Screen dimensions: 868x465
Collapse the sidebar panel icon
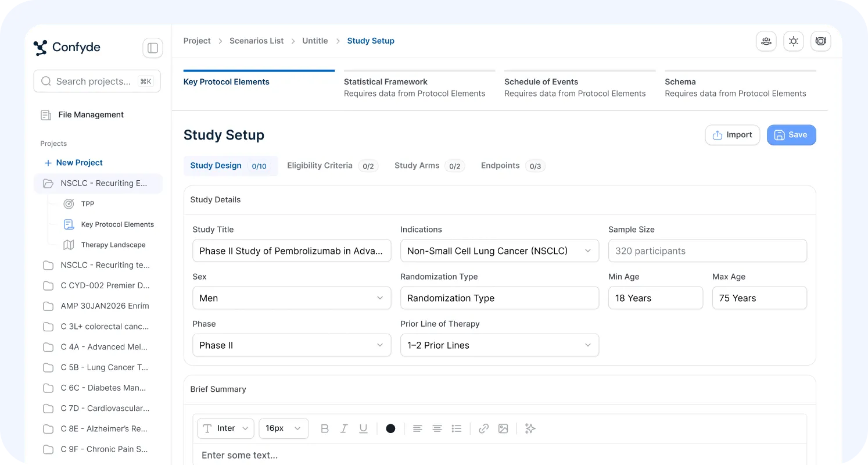coord(153,48)
